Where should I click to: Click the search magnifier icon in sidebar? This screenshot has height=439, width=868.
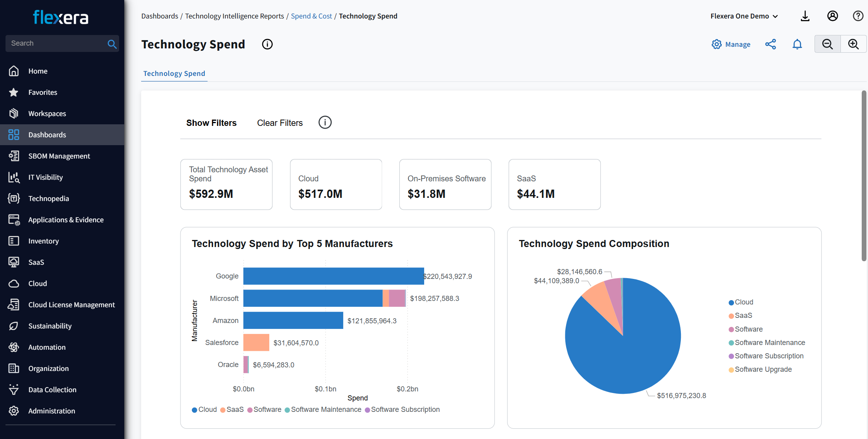point(112,44)
